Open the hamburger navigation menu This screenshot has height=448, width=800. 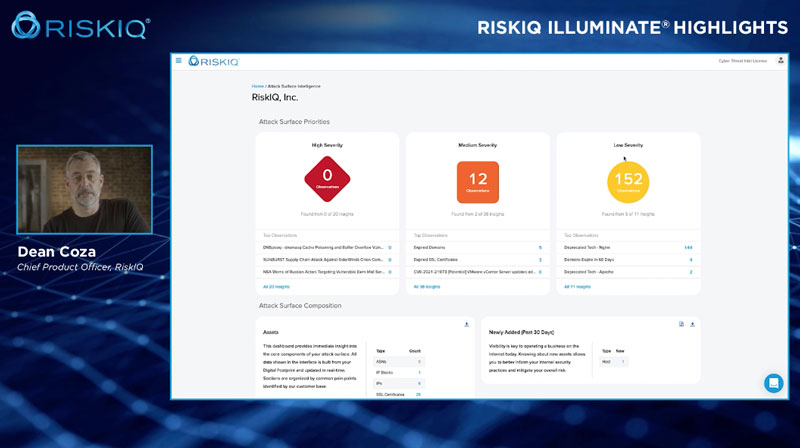point(179,61)
